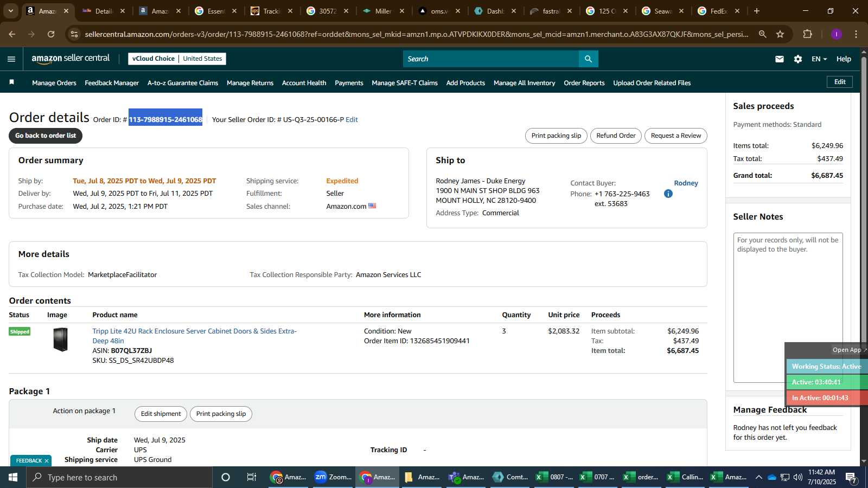Open the extensions puzzle icon
This screenshot has width=868, height=488.
point(808,34)
